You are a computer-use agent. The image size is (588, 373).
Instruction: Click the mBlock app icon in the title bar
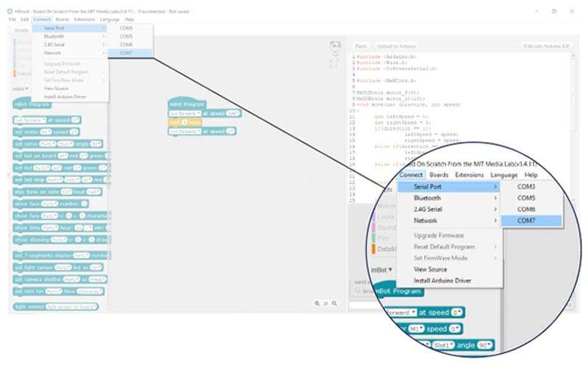coord(10,11)
